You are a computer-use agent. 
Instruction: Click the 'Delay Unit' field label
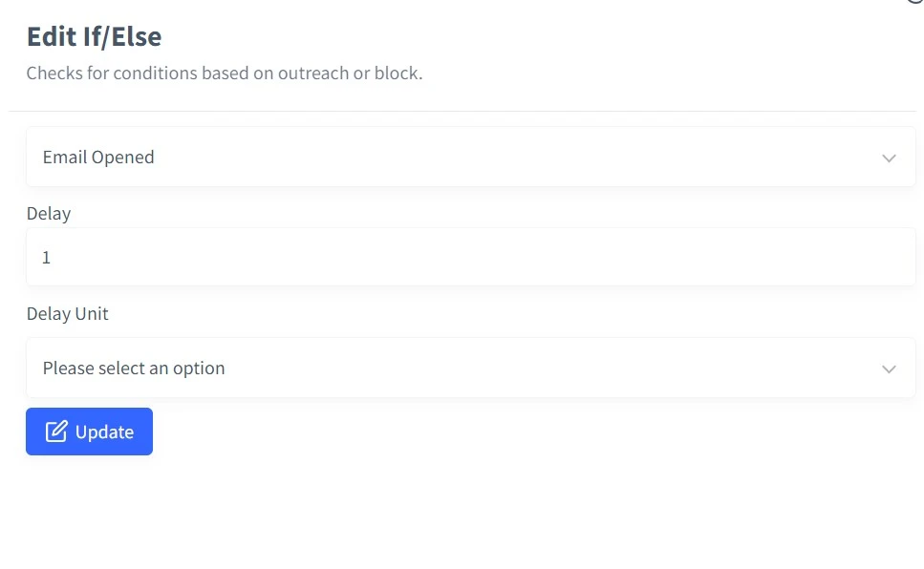(x=67, y=313)
